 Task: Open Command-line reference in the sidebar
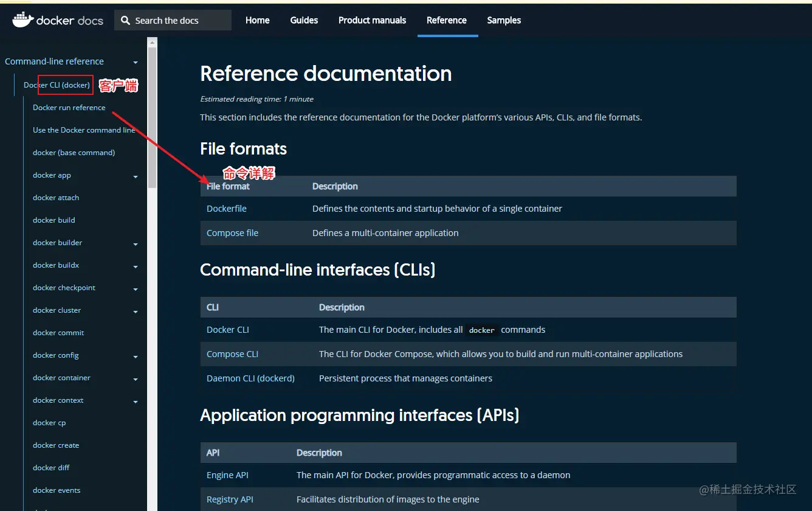54,61
